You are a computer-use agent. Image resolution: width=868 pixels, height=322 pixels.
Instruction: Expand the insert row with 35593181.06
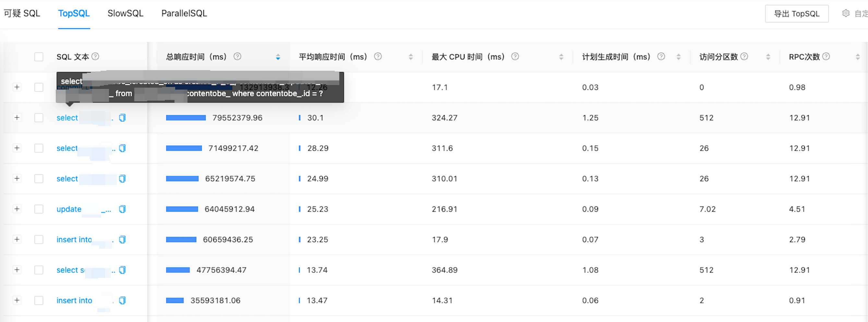(x=17, y=300)
